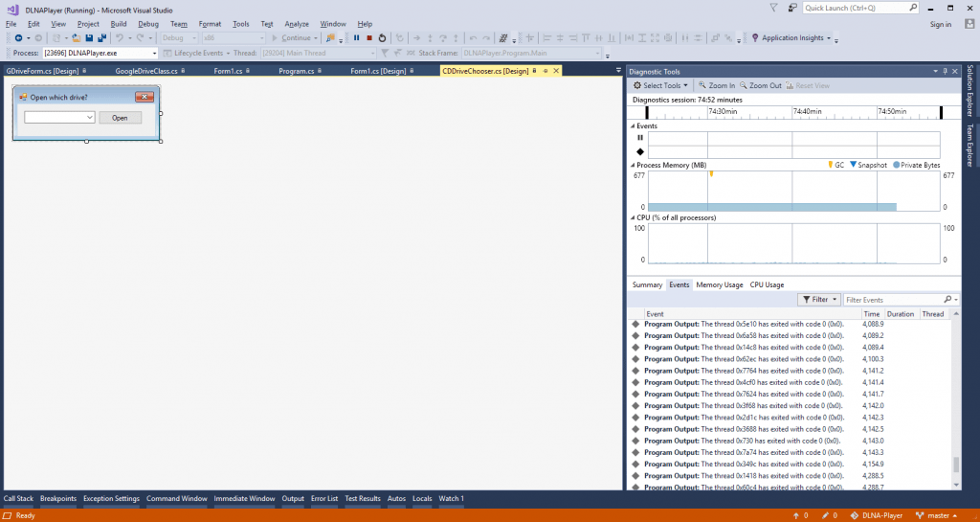980x522 pixels.
Task: Click the Sign in link
Action: pyautogui.click(x=940, y=24)
